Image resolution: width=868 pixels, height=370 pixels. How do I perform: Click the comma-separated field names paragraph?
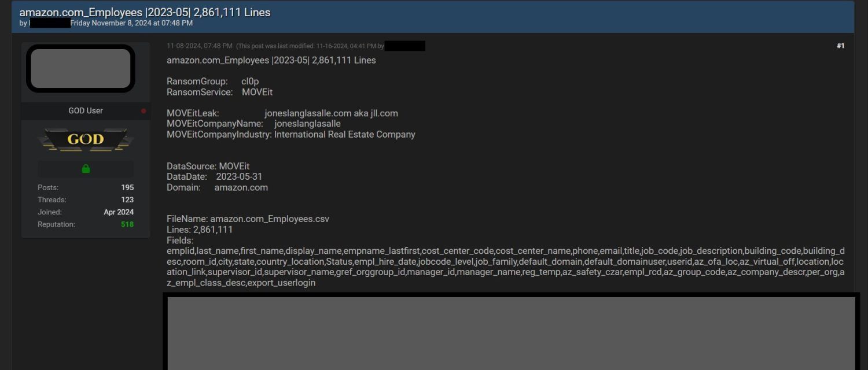pos(506,267)
